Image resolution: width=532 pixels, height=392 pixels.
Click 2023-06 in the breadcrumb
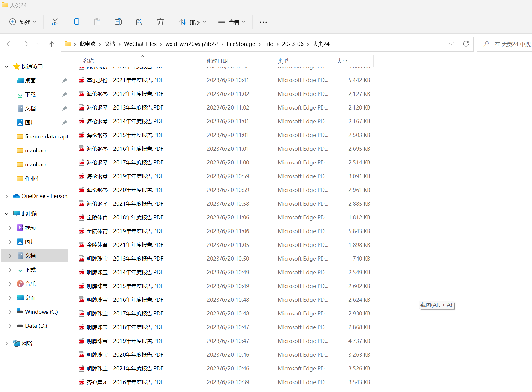(293, 44)
